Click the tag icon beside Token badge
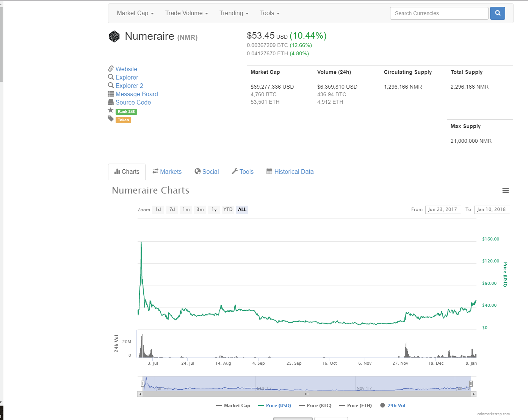The height and width of the screenshot is (420, 528). [111, 119]
